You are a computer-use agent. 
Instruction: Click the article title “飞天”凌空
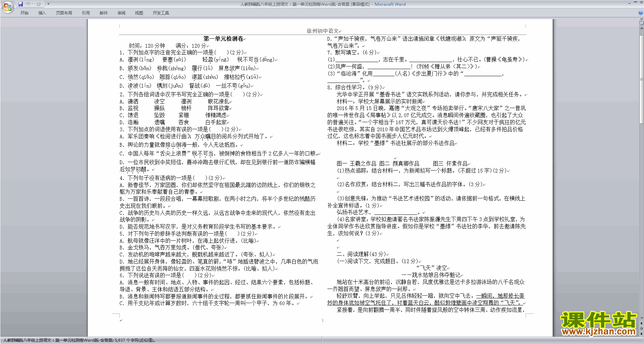pos(432,268)
